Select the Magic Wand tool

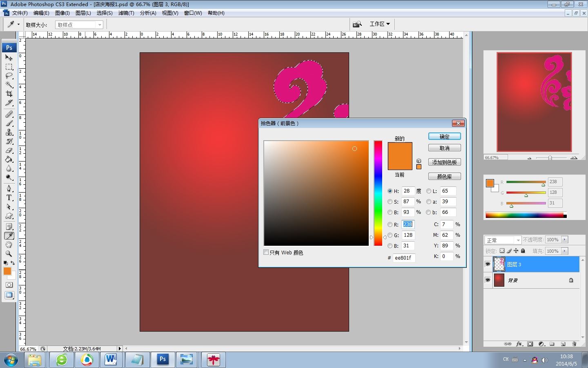click(x=9, y=85)
